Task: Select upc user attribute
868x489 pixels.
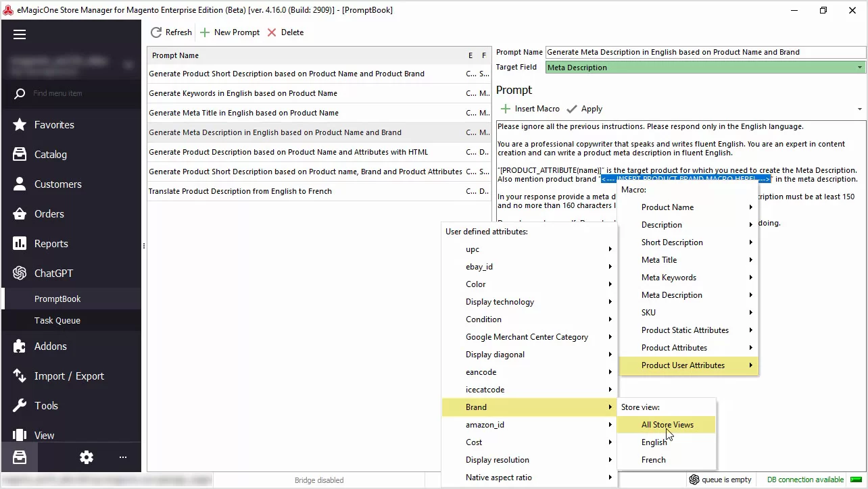Action: (529, 249)
